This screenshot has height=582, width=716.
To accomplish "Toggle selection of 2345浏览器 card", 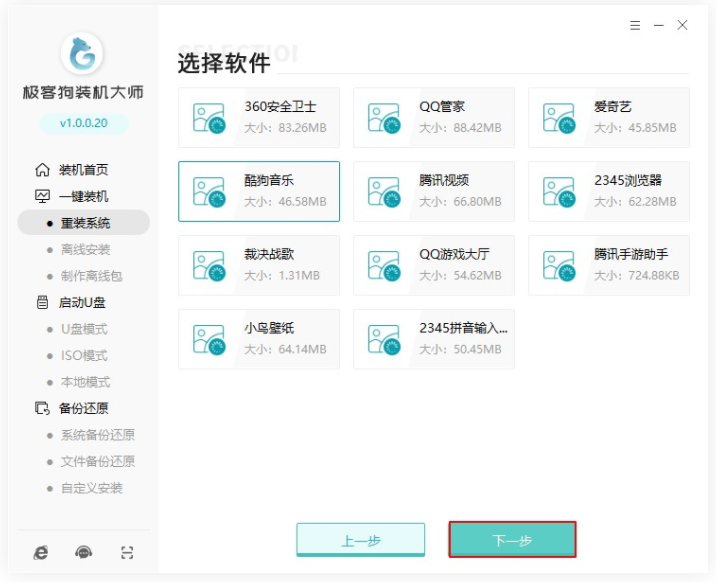I will [x=609, y=191].
